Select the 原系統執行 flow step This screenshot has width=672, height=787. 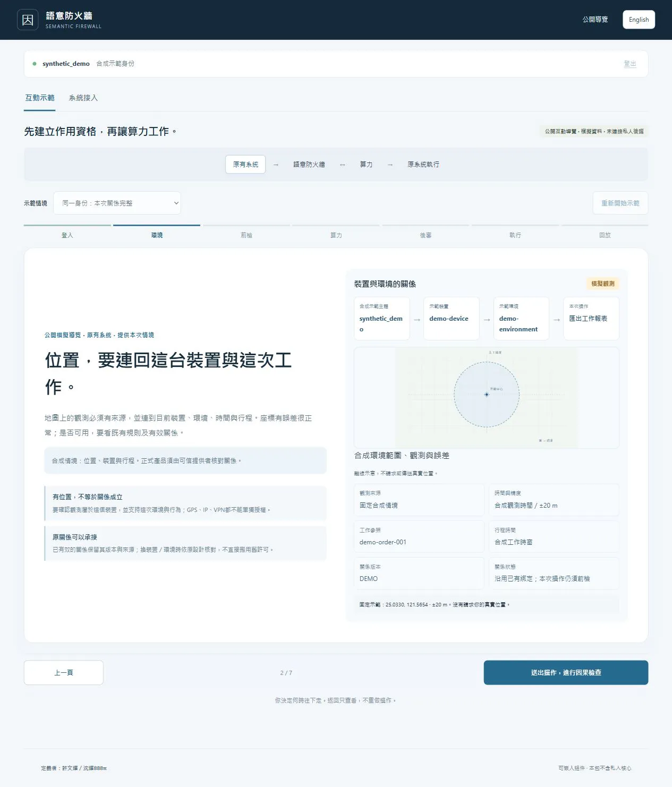pyautogui.click(x=423, y=165)
